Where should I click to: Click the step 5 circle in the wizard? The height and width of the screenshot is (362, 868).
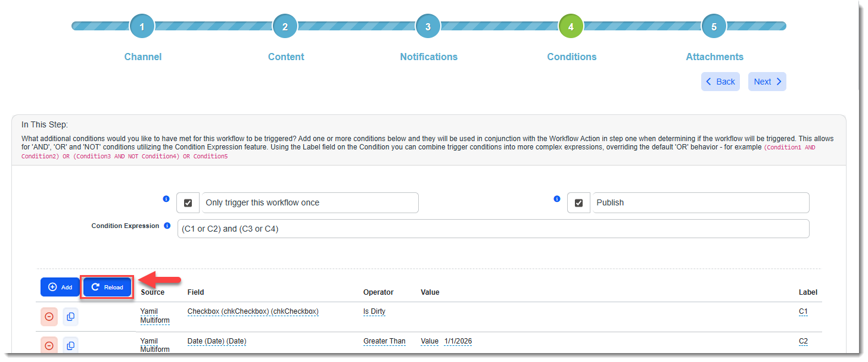click(x=714, y=26)
